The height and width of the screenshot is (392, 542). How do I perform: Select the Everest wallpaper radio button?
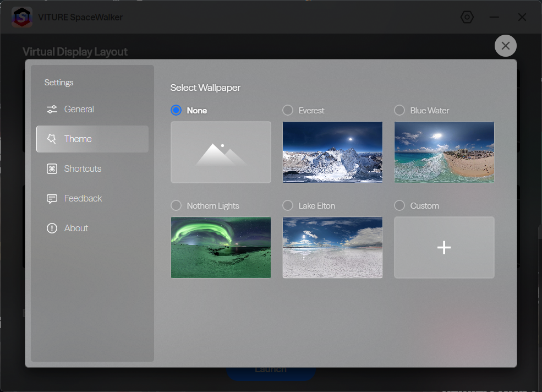[x=288, y=110]
